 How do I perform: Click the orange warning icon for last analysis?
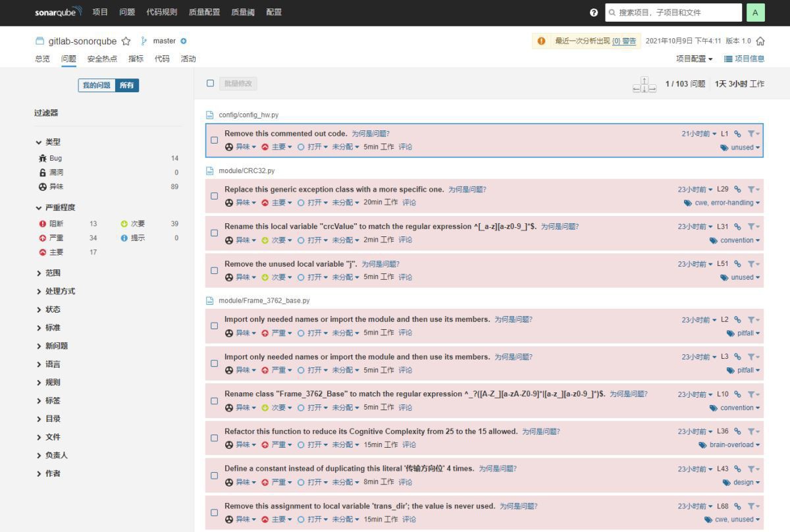pos(542,41)
